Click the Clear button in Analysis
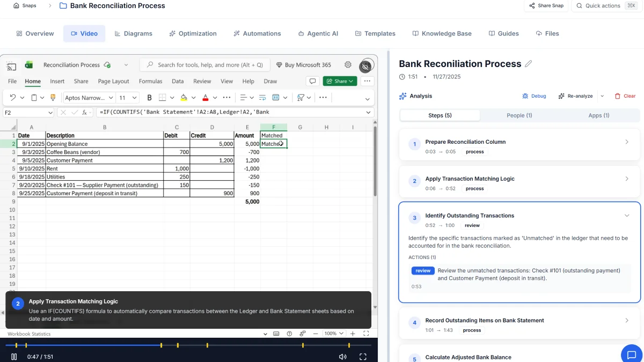Screen dimensions: 644x362 625,96
